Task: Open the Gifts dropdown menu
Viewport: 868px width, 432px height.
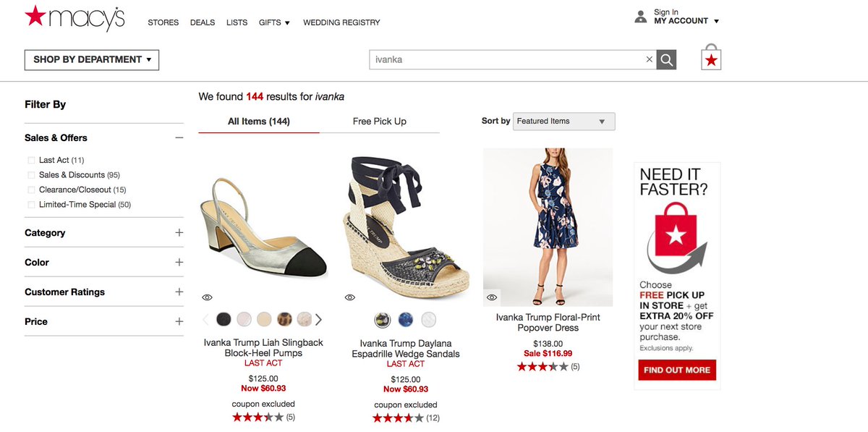Action: pyautogui.click(x=274, y=22)
